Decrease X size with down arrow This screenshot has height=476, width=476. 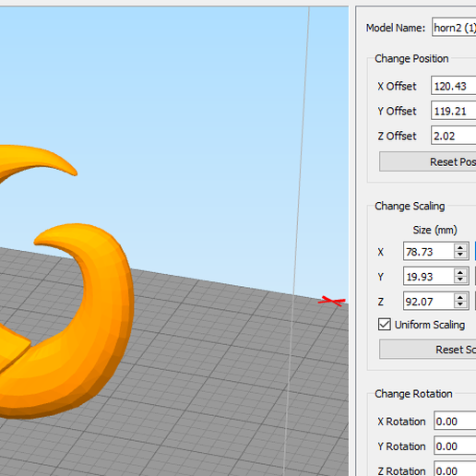(460, 256)
